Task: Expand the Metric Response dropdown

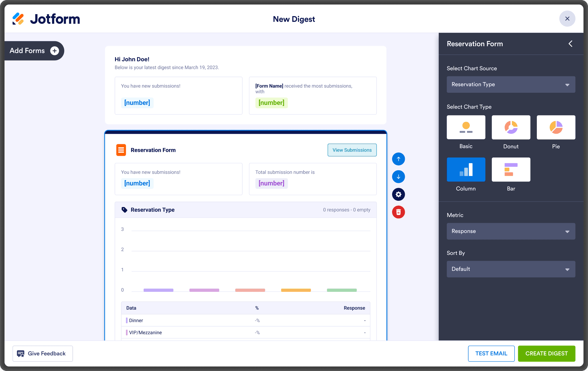Action: click(511, 231)
